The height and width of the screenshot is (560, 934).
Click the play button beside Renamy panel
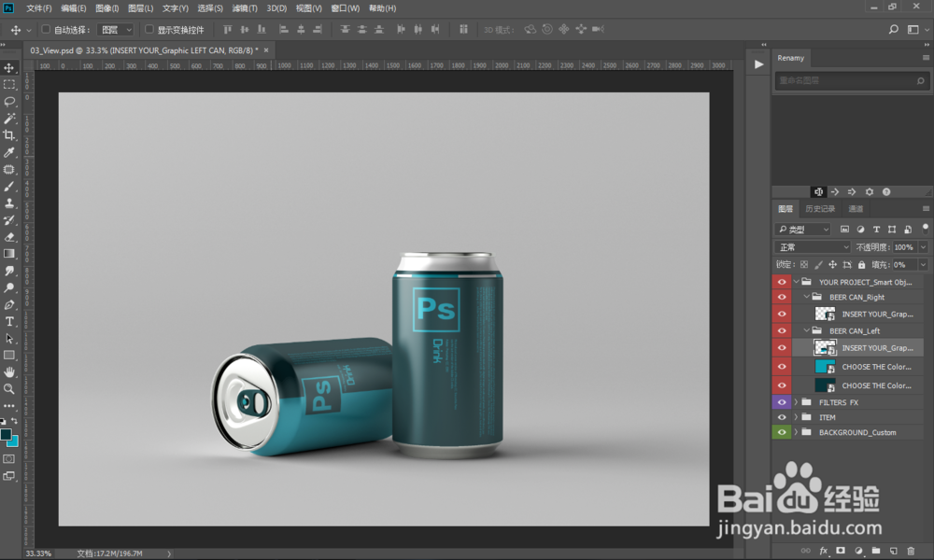[x=758, y=64]
